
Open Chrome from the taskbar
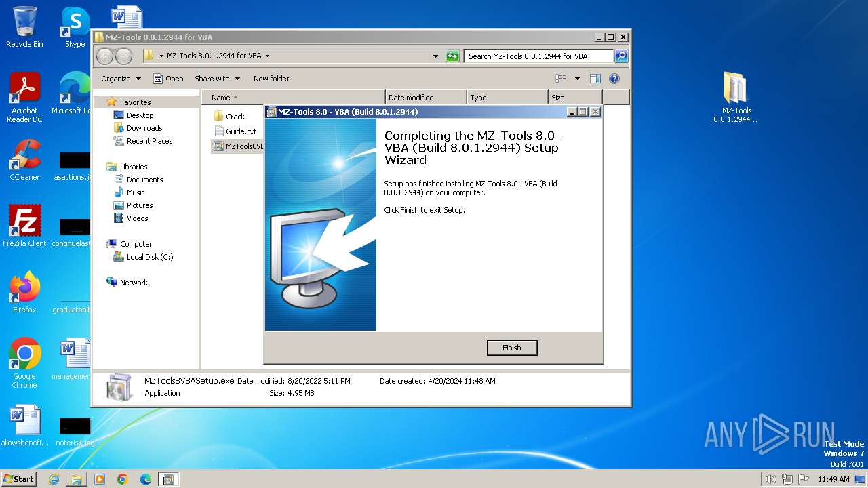tap(123, 479)
